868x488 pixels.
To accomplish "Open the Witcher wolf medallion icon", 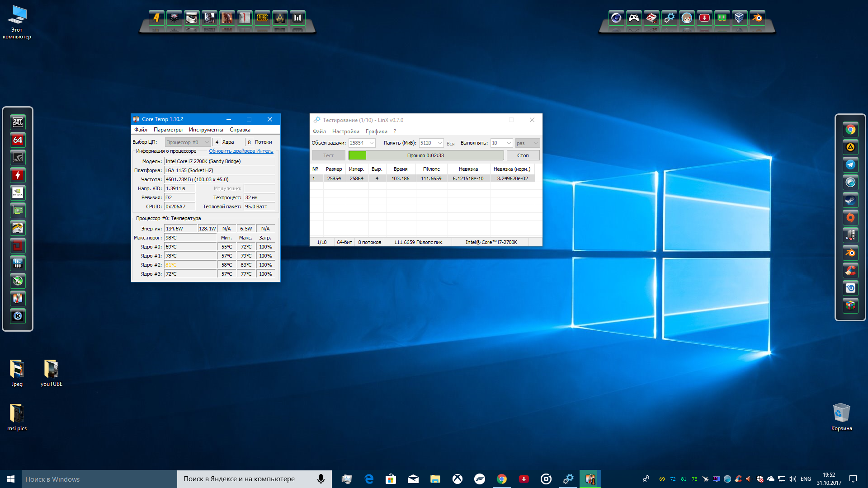I will coord(174,18).
